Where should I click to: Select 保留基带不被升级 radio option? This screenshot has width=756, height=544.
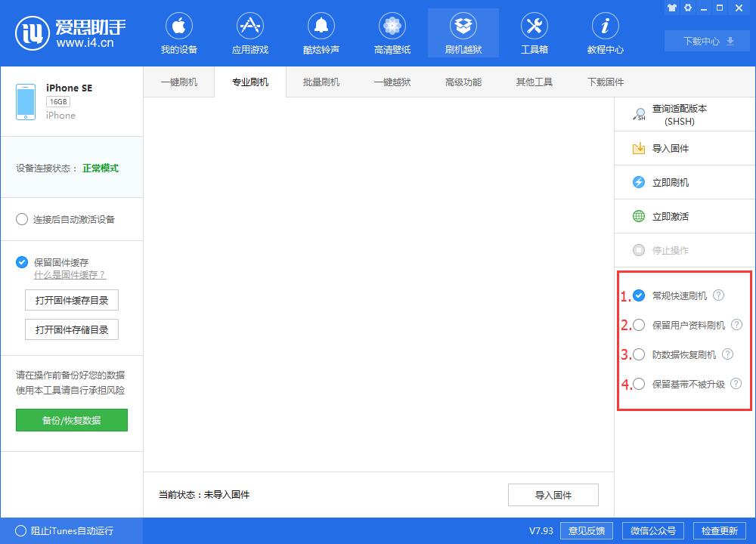coord(640,385)
